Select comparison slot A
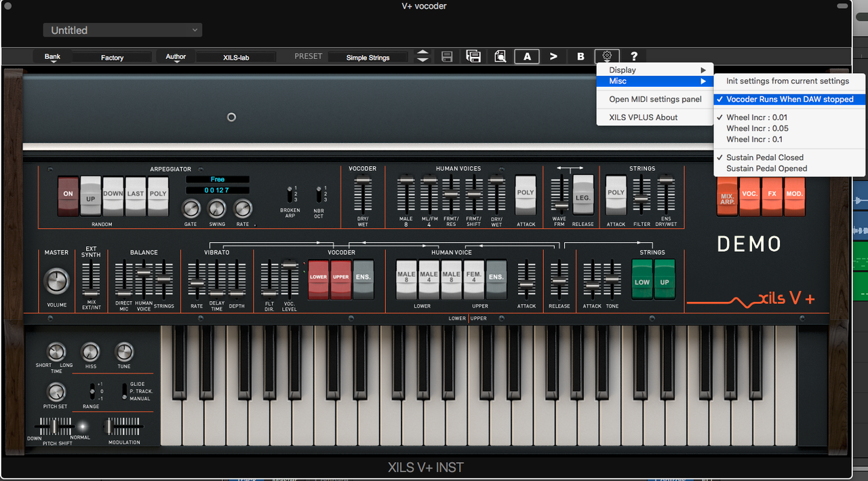This screenshot has height=481, width=868. pyautogui.click(x=527, y=57)
